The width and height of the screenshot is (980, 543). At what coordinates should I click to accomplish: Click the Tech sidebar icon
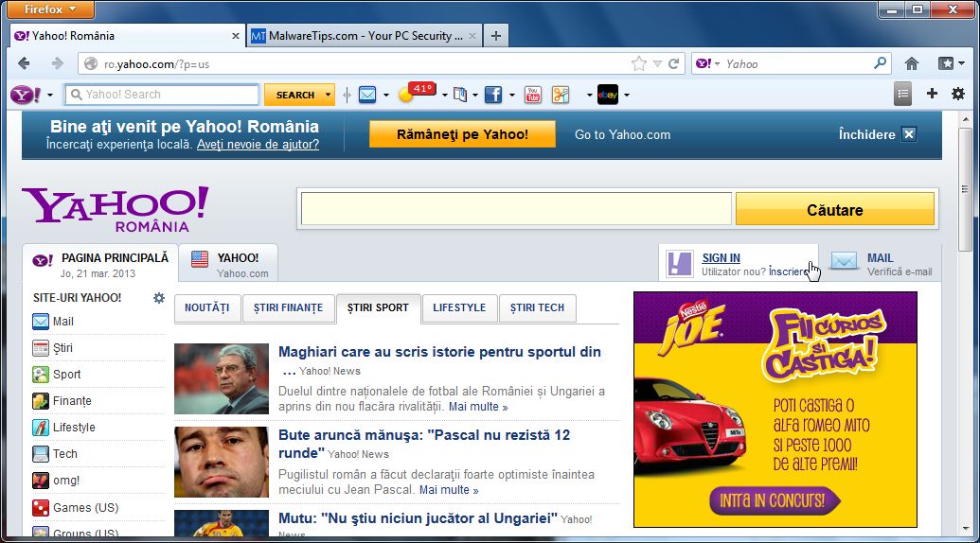(41, 454)
